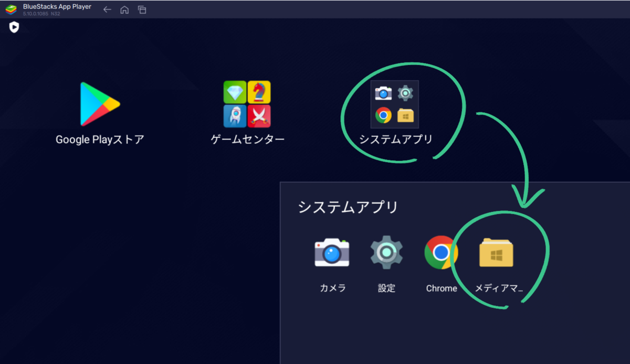Open recent apps overlapping-squares icon
630x364 pixels.
[x=142, y=9]
